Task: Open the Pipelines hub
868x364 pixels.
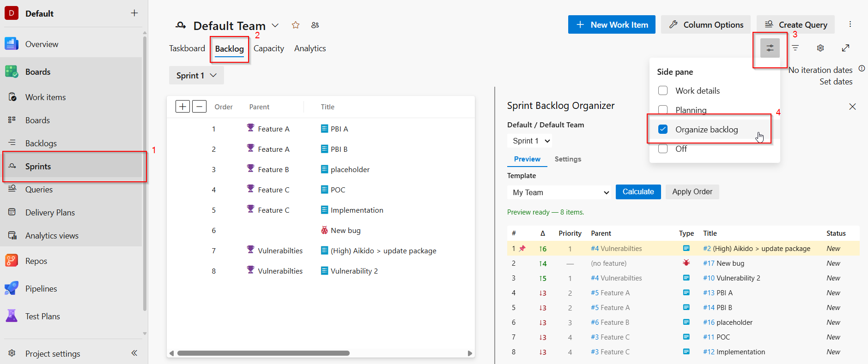Action: click(41, 288)
